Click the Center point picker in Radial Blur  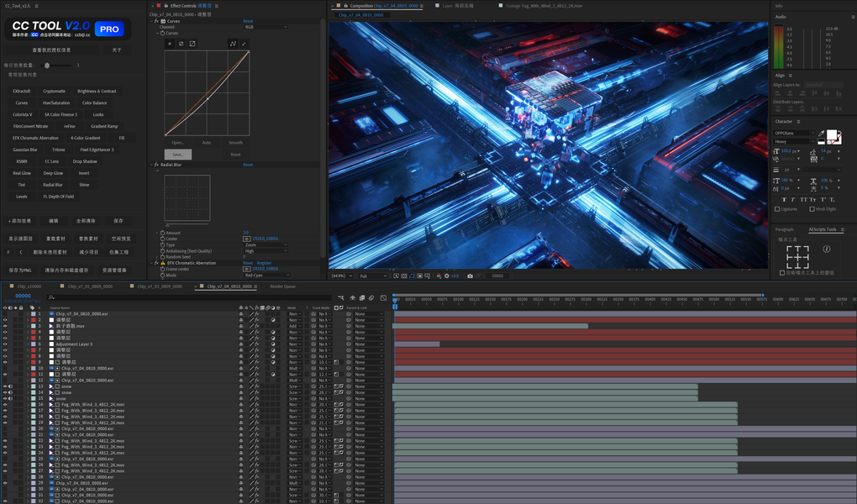pyautogui.click(x=246, y=239)
